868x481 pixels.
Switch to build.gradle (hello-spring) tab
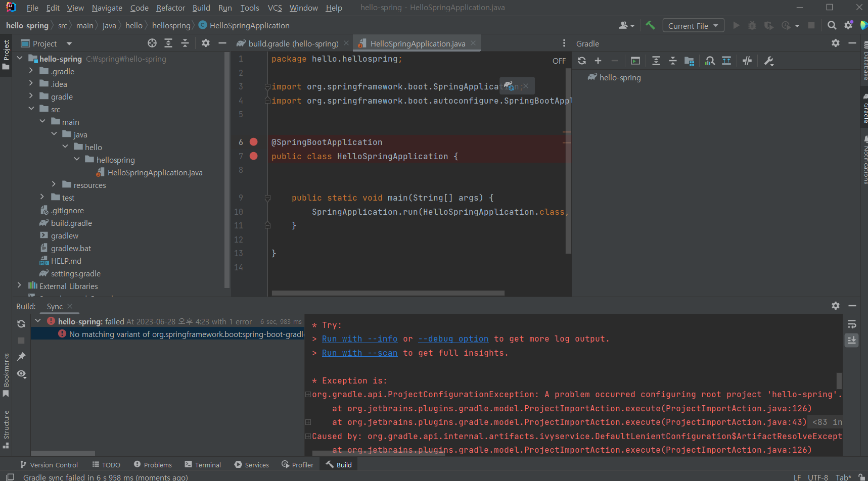point(293,43)
